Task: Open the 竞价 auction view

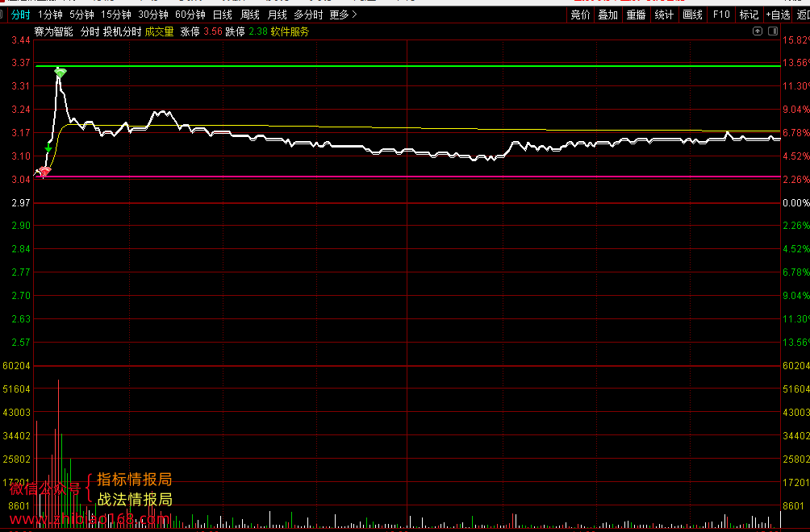Action: pos(580,15)
